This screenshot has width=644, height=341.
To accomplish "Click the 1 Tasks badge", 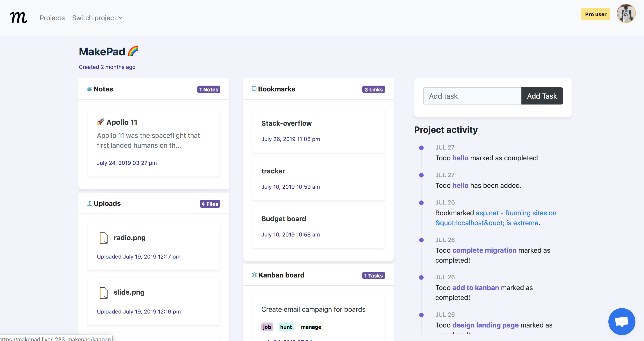I will pos(374,275).
